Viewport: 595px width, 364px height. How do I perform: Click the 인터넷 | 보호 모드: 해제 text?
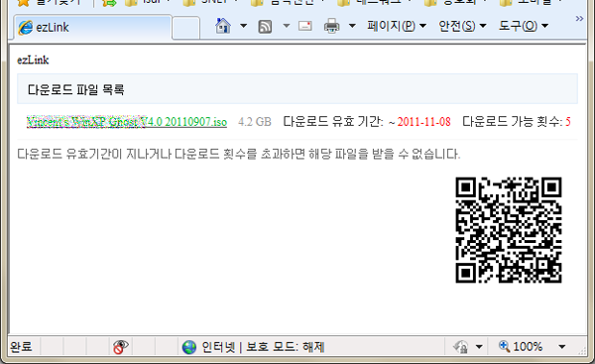tap(263, 347)
